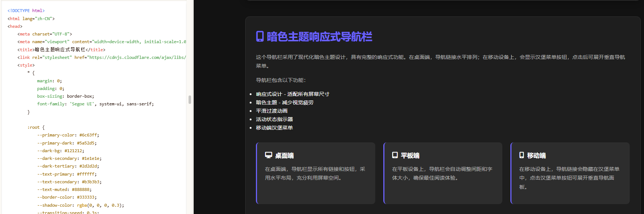Click the list item 活动状态指示器
This screenshot has width=644, height=214.
click(x=274, y=119)
